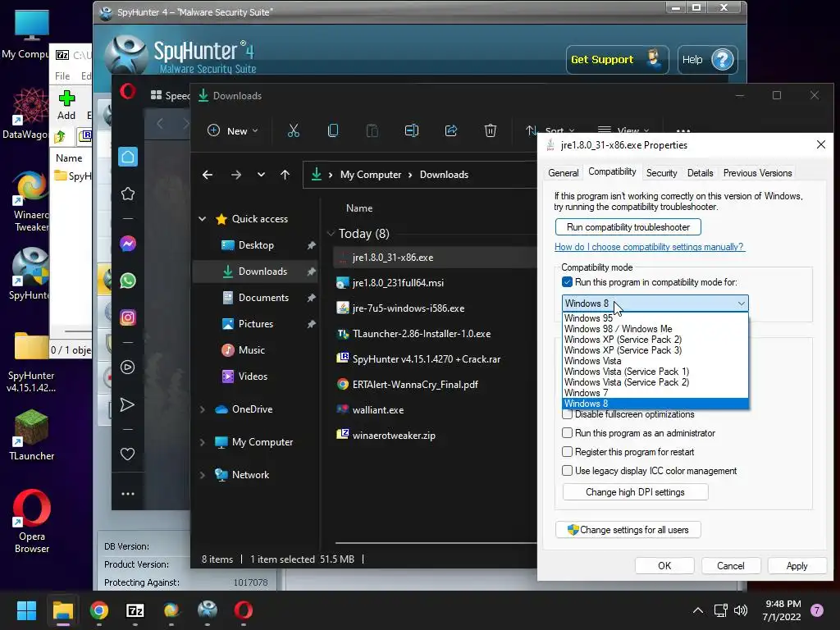The height and width of the screenshot is (630, 840).
Task: Click the three dots at Opera sidebar bottom
Action: point(127,494)
